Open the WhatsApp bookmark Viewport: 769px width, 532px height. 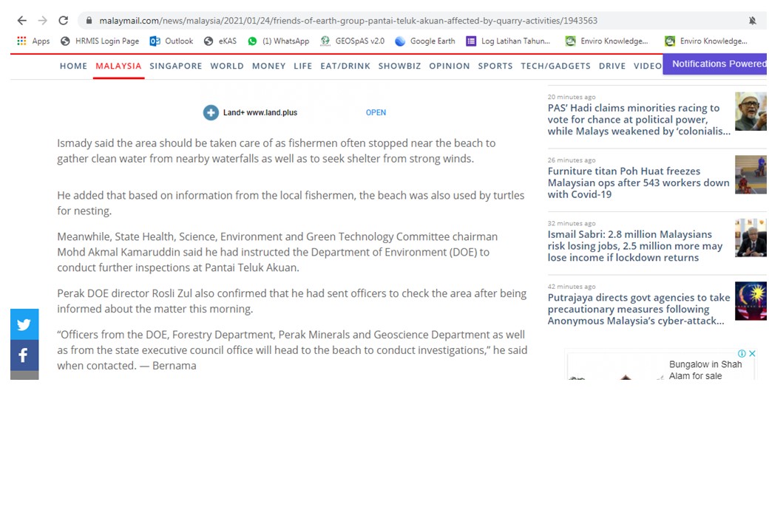click(x=279, y=41)
